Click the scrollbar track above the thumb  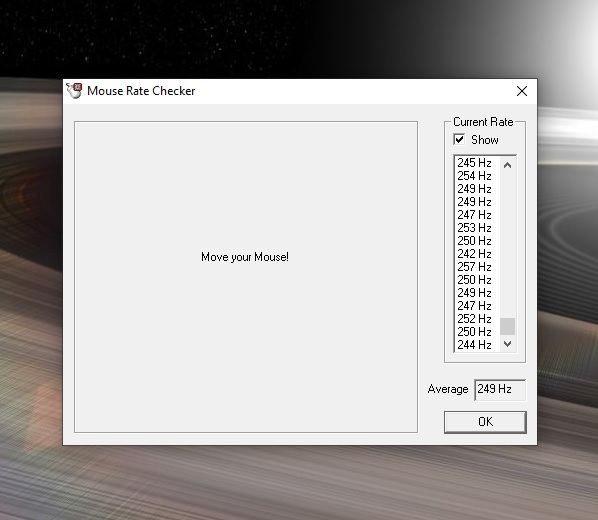coord(507,245)
